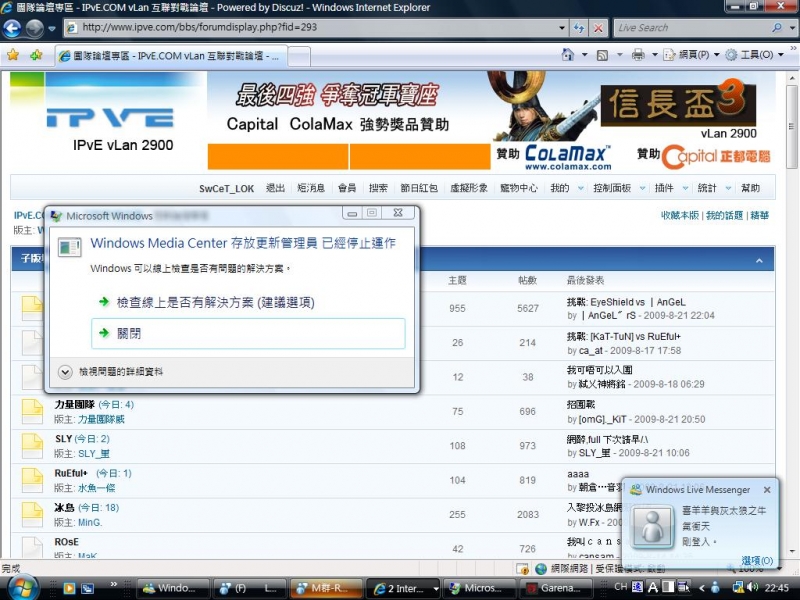Open the 節日紅包 menu item
Viewport: 800px width, 600px height.
419,188
